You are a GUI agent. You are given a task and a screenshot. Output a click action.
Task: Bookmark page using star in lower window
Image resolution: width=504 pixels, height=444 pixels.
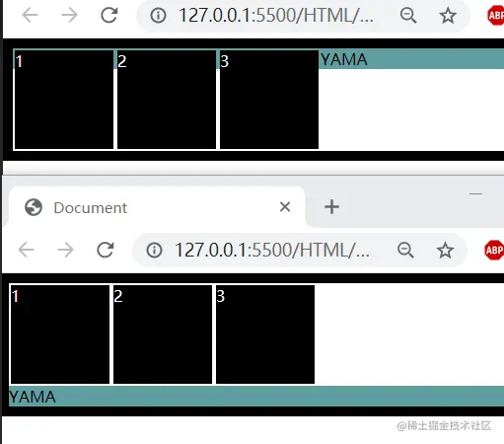[x=445, y=250]
